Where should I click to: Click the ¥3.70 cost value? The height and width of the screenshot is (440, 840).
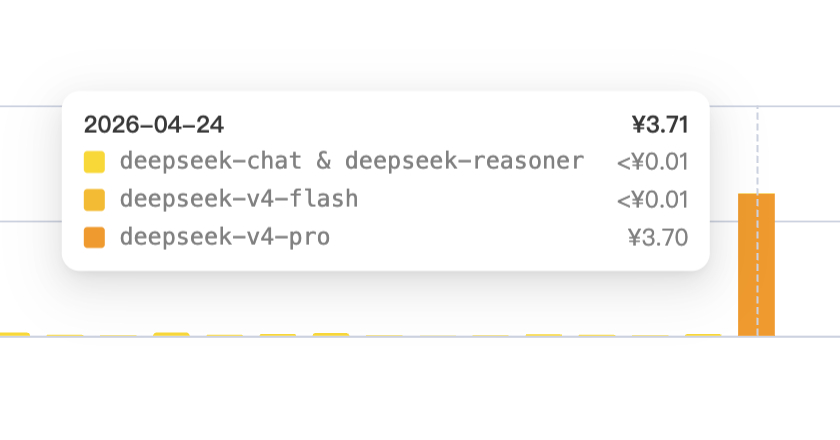658,238
